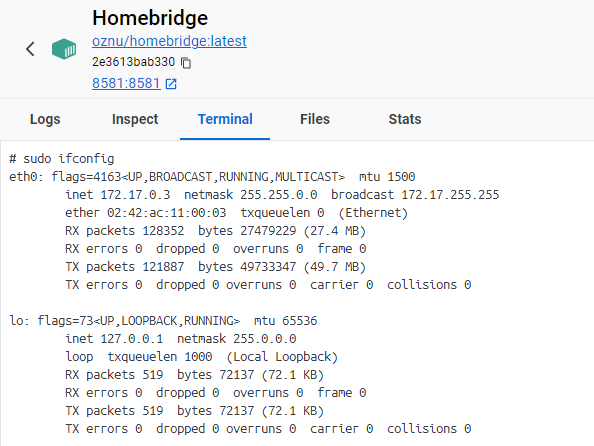Switch to the Logs tab
Viewport: 594px width, 446px height.
(45, 119)
